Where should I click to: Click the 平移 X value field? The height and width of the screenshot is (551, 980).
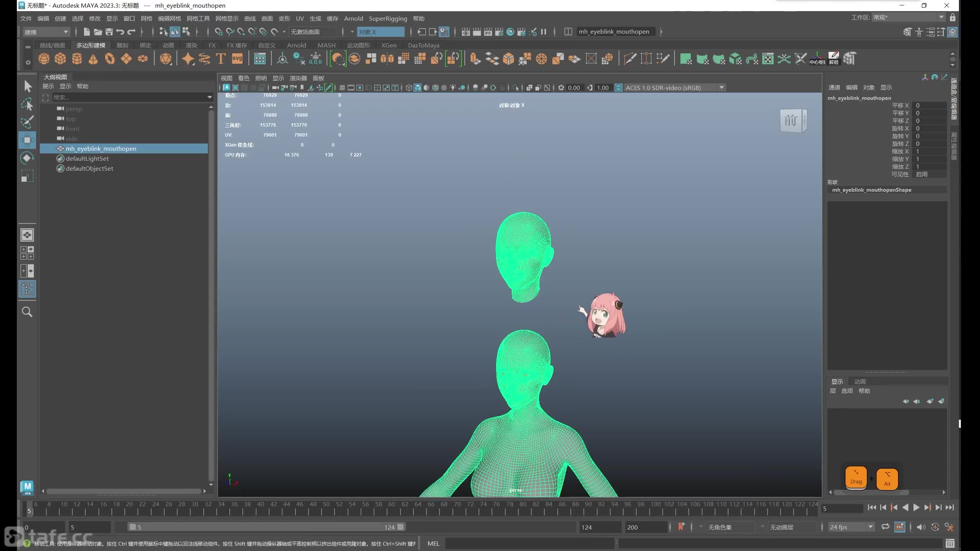point(929,106)
